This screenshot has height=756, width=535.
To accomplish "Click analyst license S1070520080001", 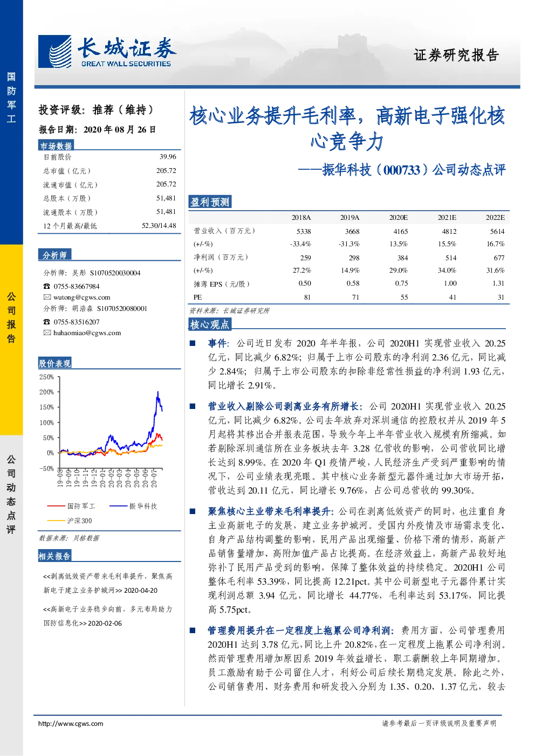I will pos(122,309).
